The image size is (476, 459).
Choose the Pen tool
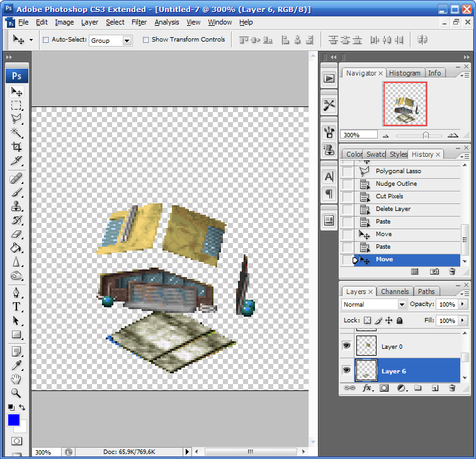point(16,293)
